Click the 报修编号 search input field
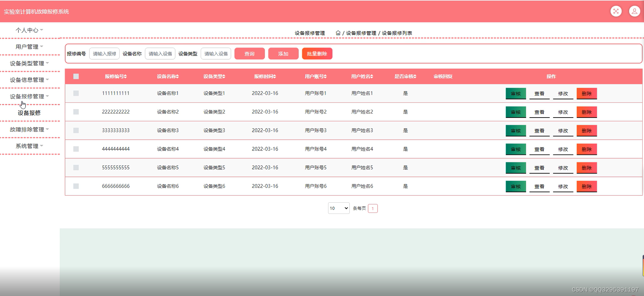The height and width of the screenshot is (296, 644). point(104,54)
